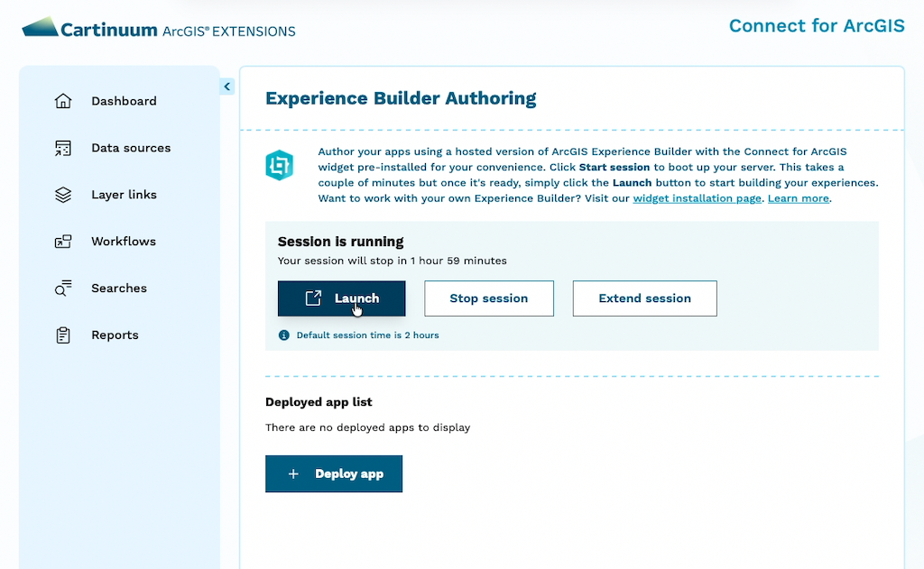The image size is (924, 569).
Task: Collapse the sidebar with the chevron
Action: point(226,86)
